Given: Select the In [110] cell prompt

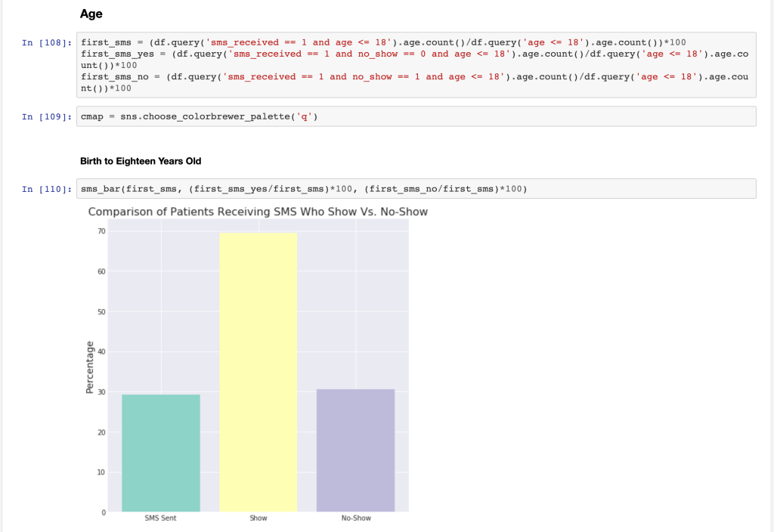Looking at the screenshot, I should coord(47,189).
